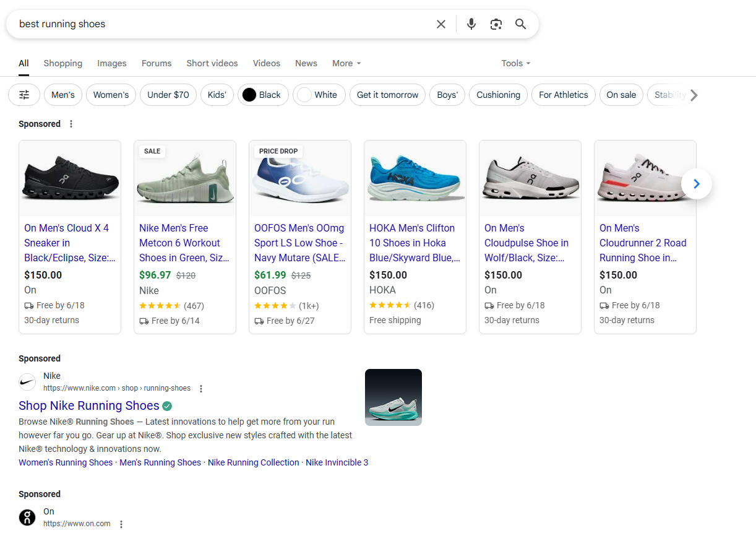Switch to the Forums tab
Screen dimensions: 756x533
(157, 63)
